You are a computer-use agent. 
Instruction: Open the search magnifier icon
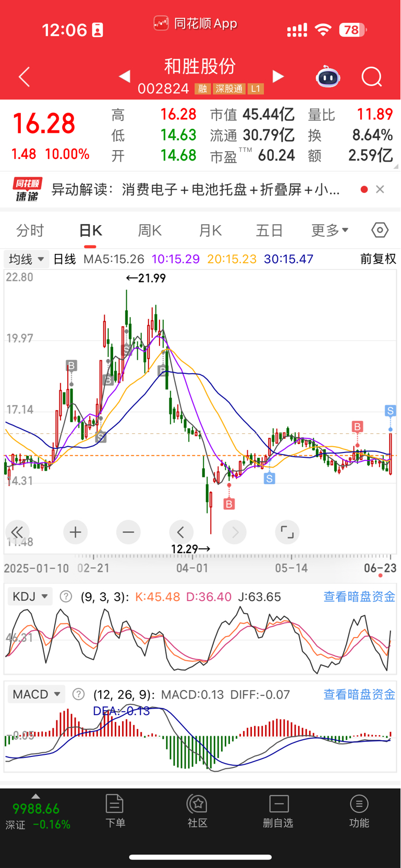[372, 77]
